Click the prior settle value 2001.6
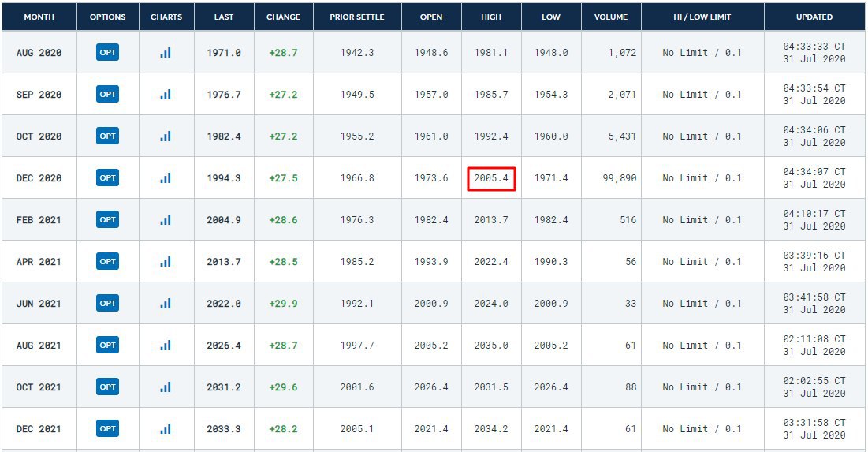 tap(357, 387)
